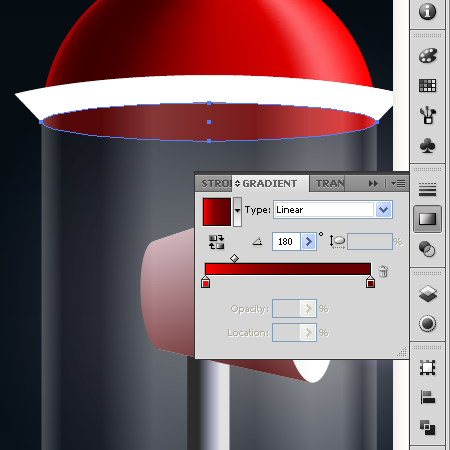Open the Brushes panel icon

point(427,115)
